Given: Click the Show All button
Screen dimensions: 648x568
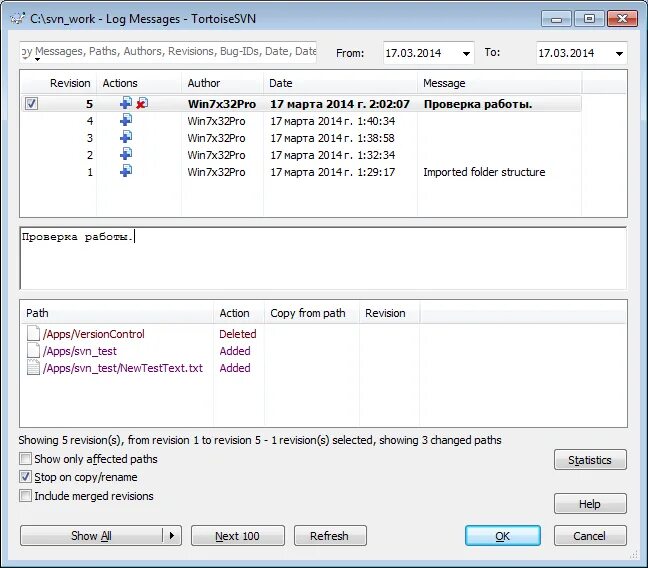Looking at the screenshot, I should [91, 536].
